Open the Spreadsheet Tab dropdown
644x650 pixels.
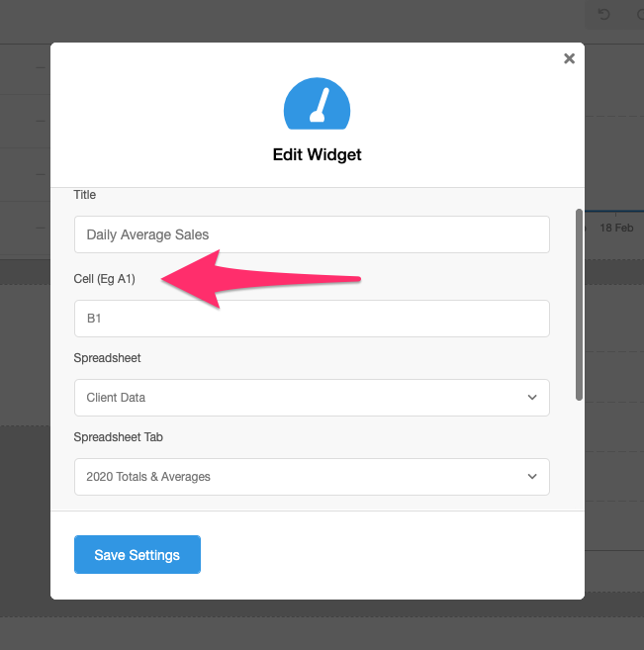point(312,477)
